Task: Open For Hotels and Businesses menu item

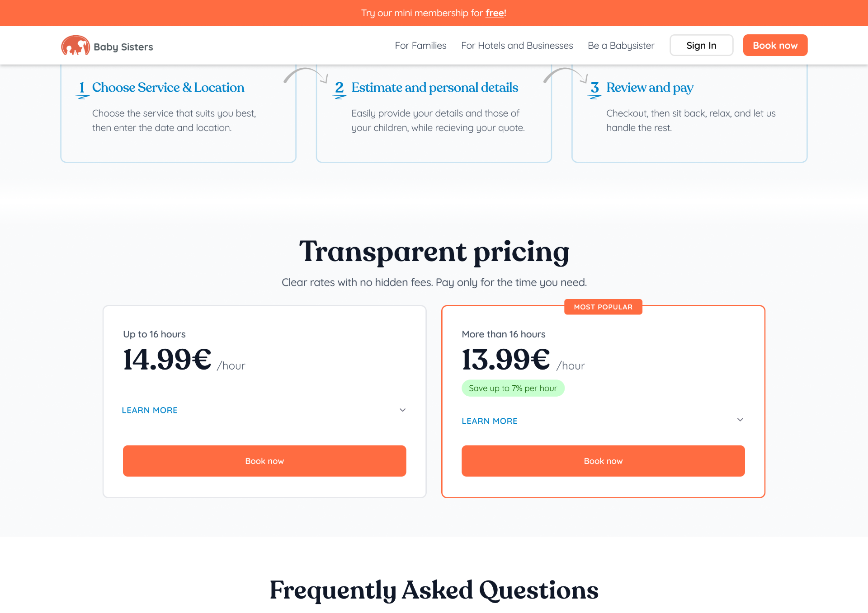Action: (517, 46)
